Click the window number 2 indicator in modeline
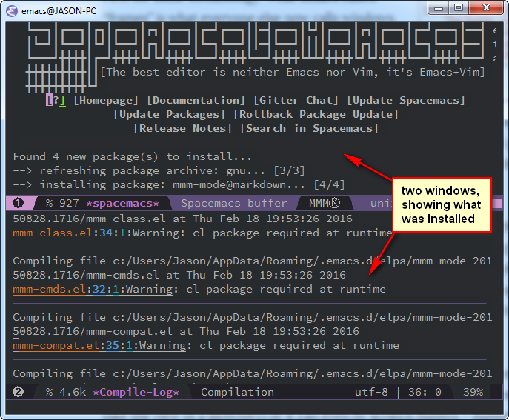The height and width of the screenshot is (420, 509). tap(18, 392)
